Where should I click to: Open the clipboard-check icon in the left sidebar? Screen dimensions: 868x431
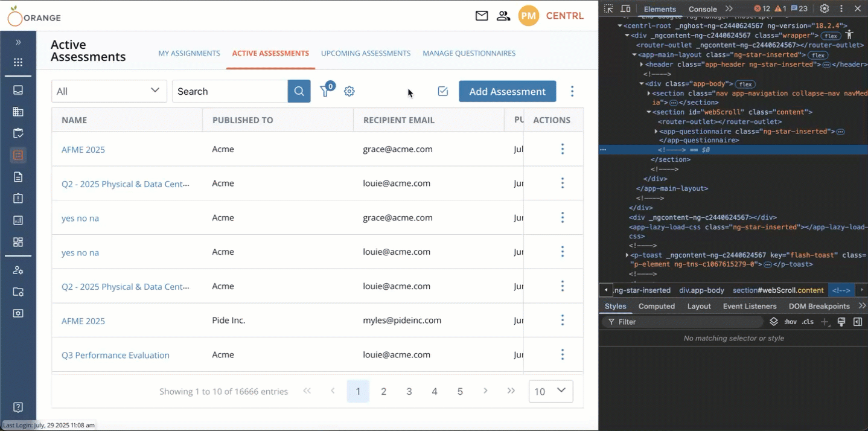(x=18, y=133)
